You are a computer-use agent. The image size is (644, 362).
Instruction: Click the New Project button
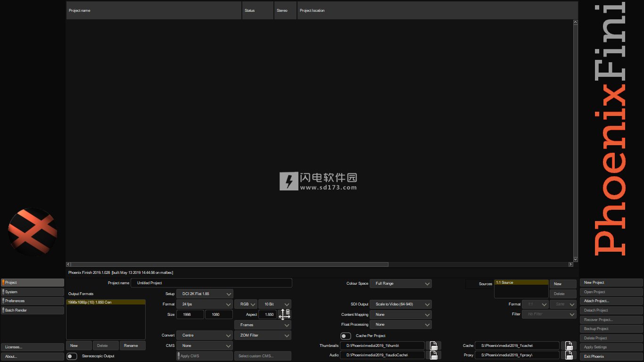tap(611, 282)
